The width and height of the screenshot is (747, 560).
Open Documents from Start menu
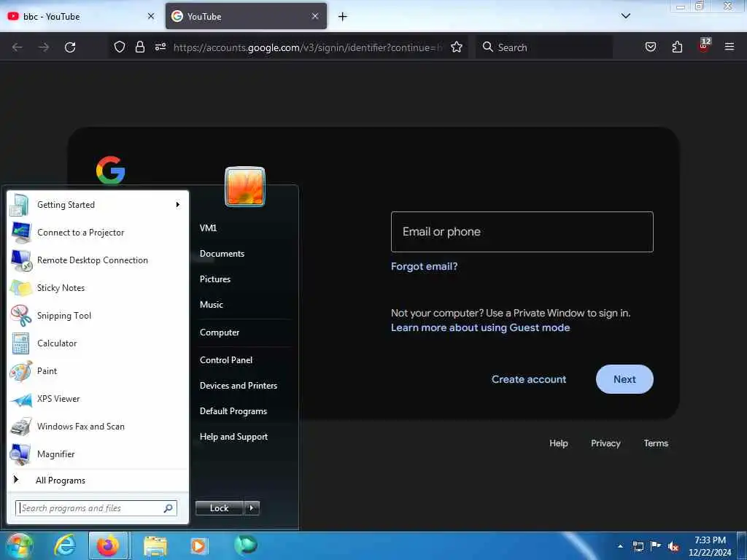click(x=222, y=254)
